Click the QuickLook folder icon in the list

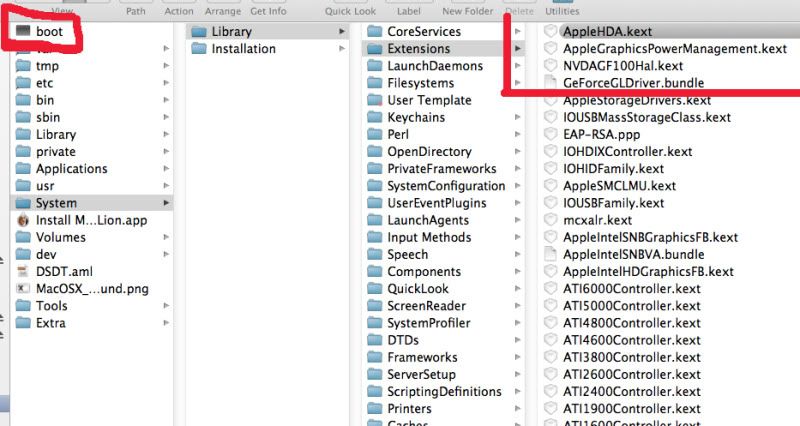coord(375,288)
